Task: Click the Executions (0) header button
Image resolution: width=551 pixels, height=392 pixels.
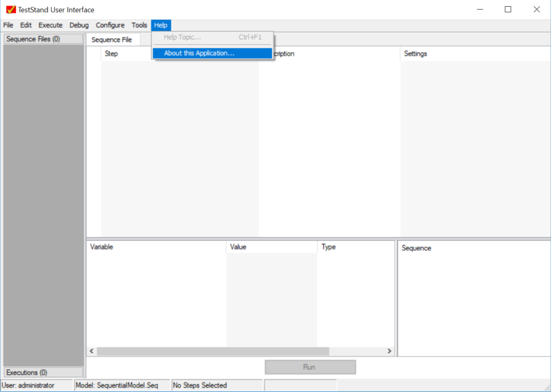Action: pos(43,373)
